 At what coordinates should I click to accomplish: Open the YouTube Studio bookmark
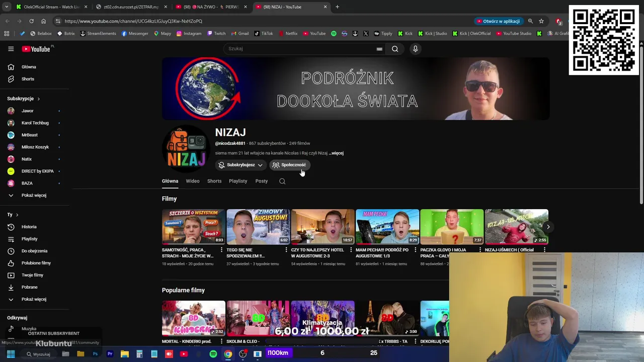click(x=514, y=34)
